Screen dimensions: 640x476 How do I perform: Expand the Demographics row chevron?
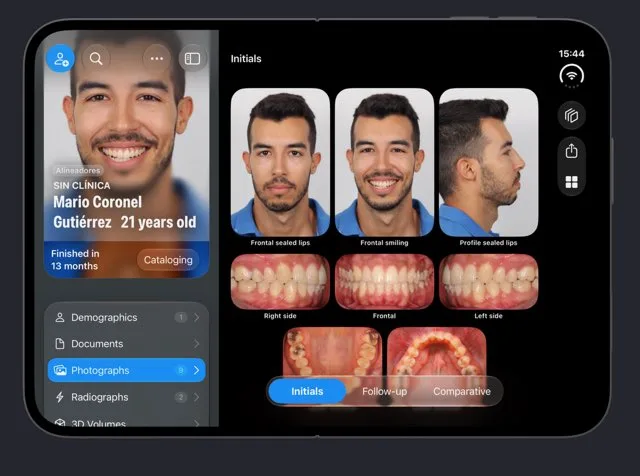197,317
